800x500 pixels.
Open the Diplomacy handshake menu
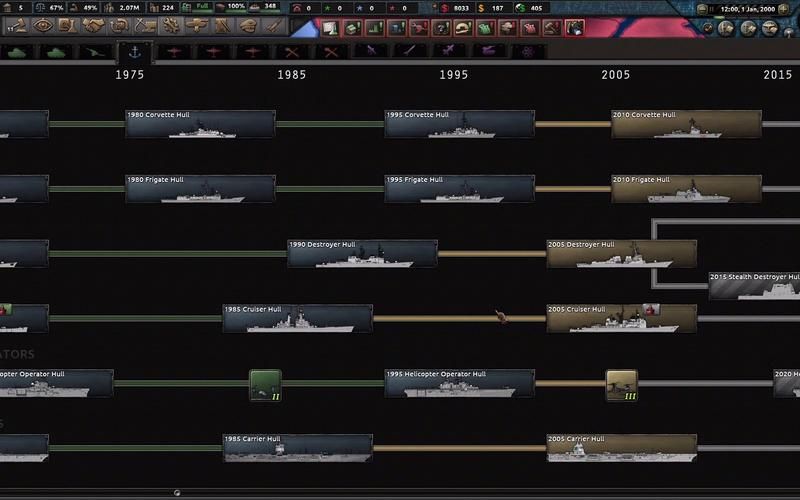pos(93,26)
